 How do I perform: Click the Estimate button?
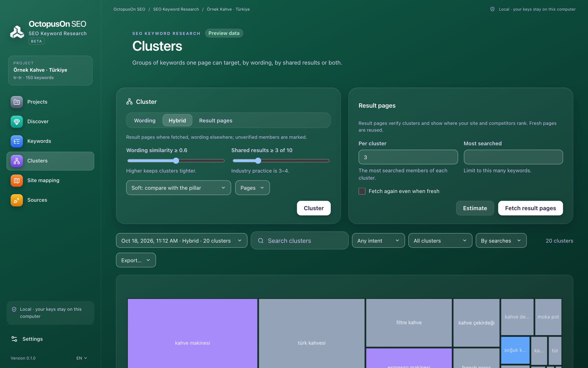pos(475,208)
